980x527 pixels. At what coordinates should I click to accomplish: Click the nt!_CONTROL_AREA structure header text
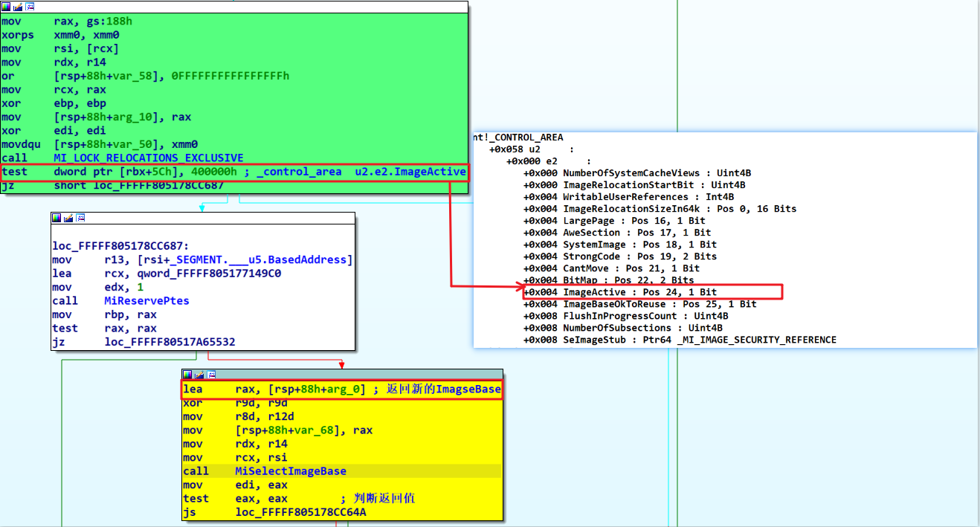click(519, 138)
